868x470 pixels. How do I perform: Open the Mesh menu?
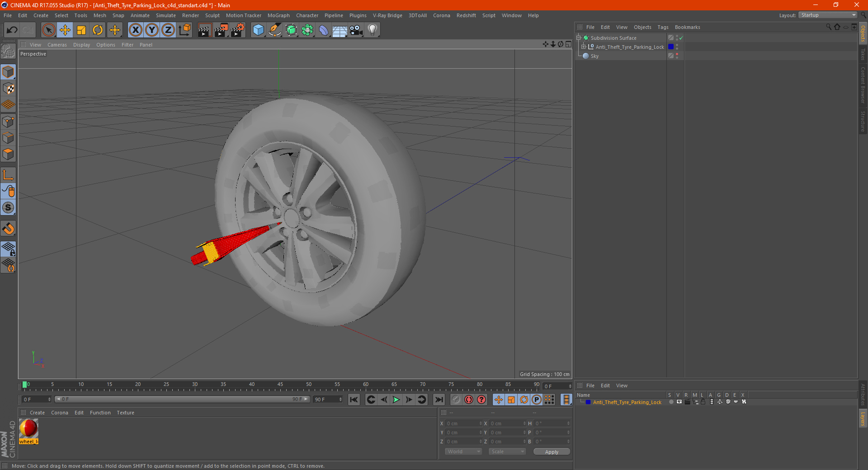(x=100, y=15)
